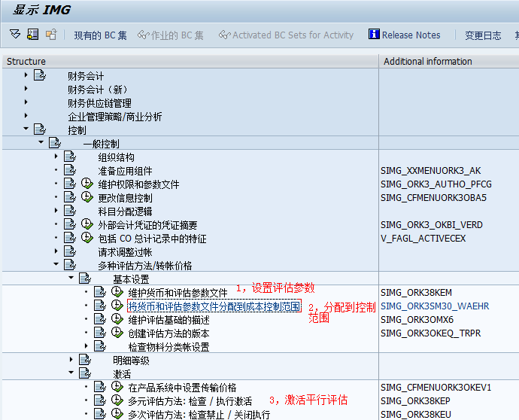Open 变更日志

click(483, 35)
